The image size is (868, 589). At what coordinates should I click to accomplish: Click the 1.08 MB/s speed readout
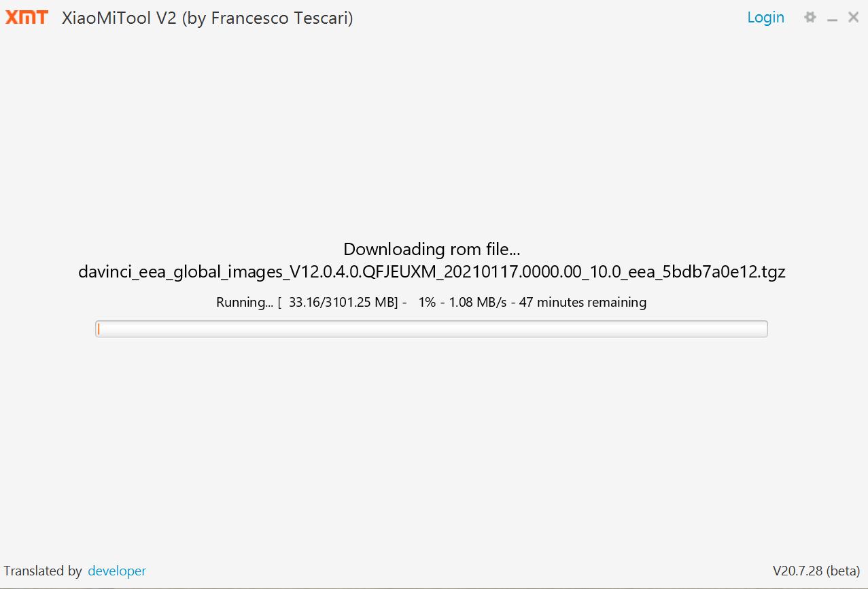tap(478, 302)
